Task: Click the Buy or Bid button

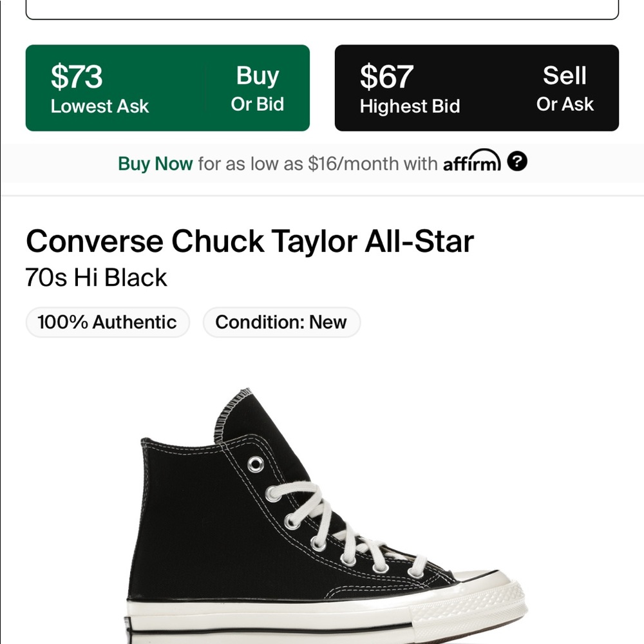Action: click(256, 88)
